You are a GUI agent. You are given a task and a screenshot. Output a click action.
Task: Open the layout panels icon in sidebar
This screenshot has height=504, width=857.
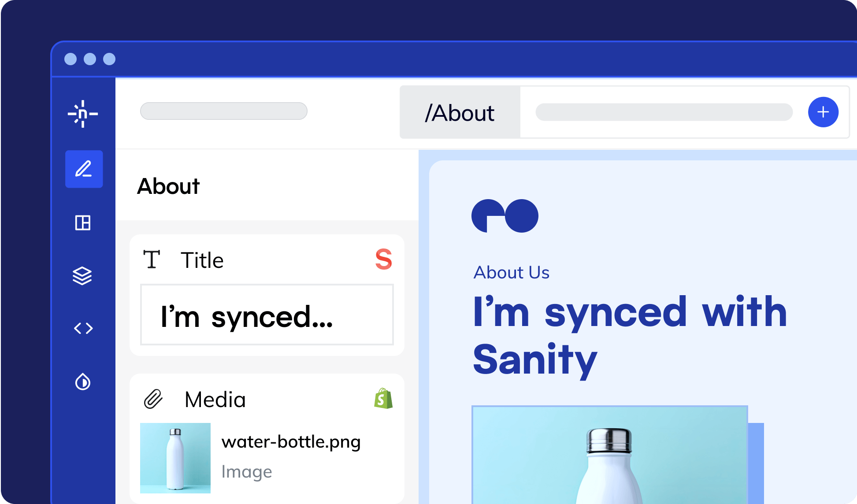pyautogui.click(x=83, y=223)
